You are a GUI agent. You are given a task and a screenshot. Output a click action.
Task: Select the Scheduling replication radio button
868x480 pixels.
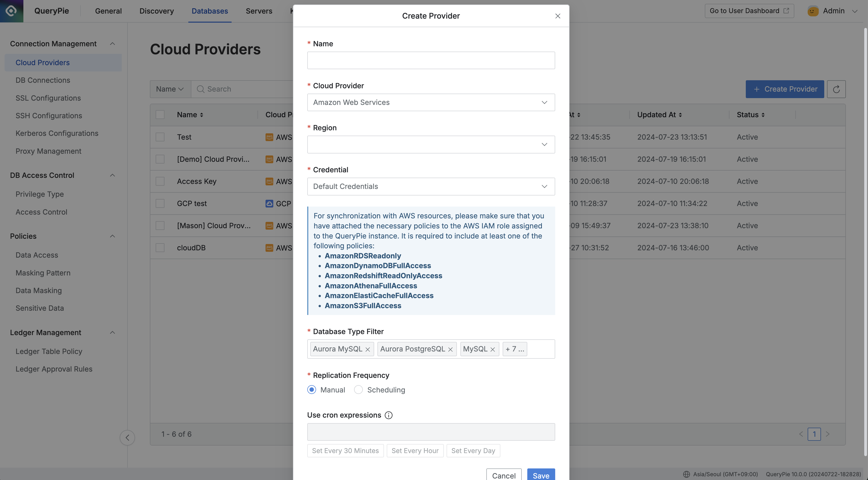[359, 390]
